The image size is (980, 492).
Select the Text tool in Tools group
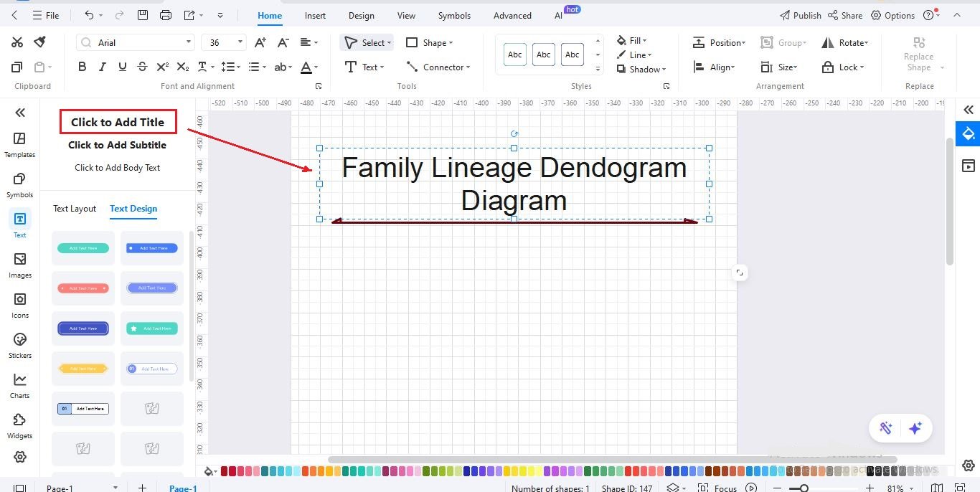coord(365,67)
